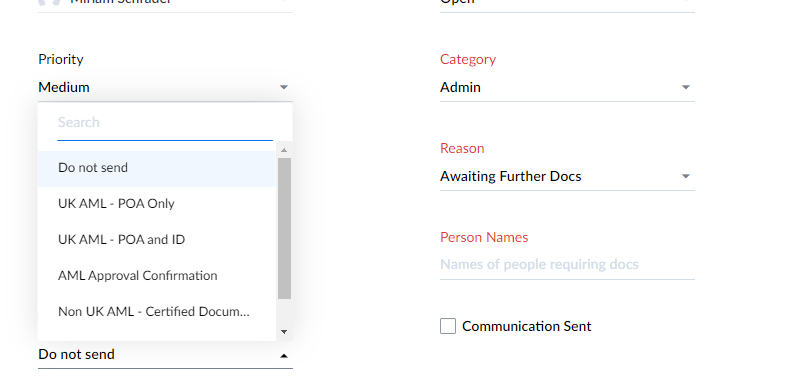Open the Priority dropdown showing Medium
This screenshot has width=804, height=391.
(x=165, y=87)
